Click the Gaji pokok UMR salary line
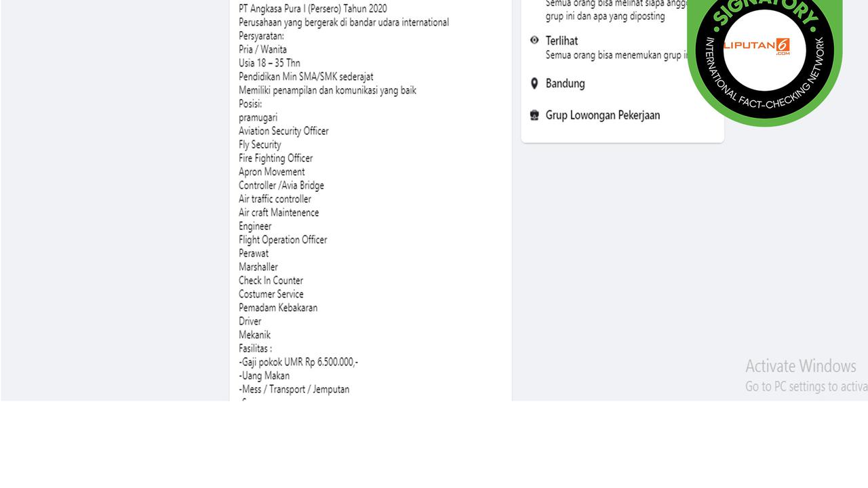 [x=298, y=362]
